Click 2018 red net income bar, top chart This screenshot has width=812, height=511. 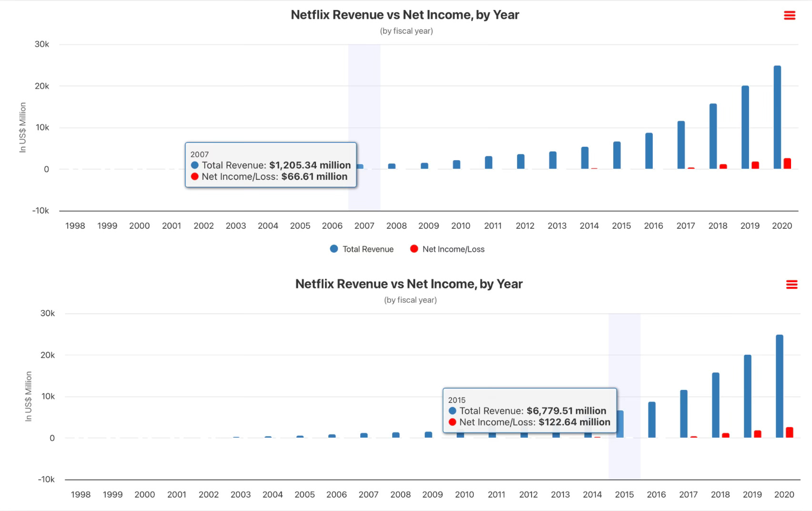pyautogui.click(x=723, y=166)
